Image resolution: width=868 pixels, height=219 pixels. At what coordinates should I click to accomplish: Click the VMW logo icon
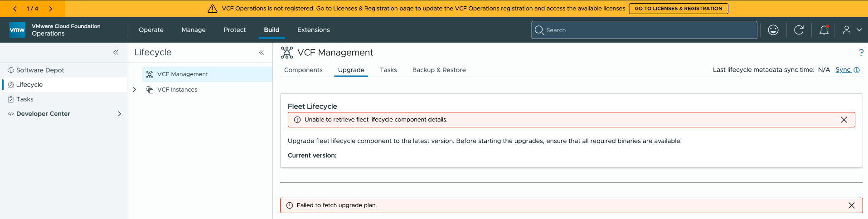(x=17, y=30)
